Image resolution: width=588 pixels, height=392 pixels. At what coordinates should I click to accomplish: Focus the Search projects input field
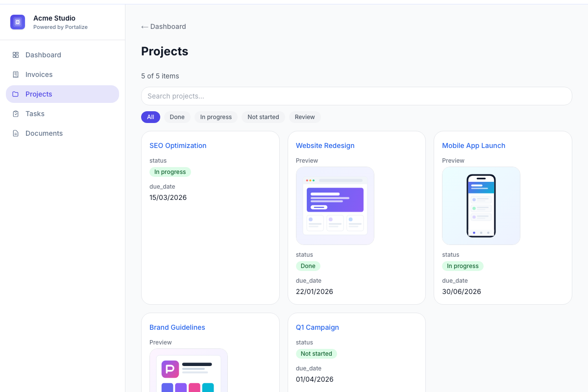tap(357, 96)
